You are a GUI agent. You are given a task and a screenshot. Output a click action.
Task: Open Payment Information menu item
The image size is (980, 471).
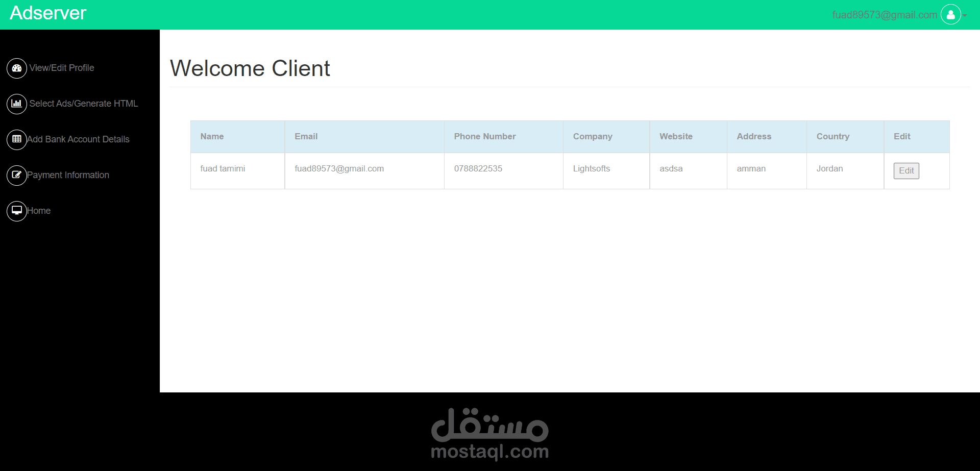click(68, 175)
